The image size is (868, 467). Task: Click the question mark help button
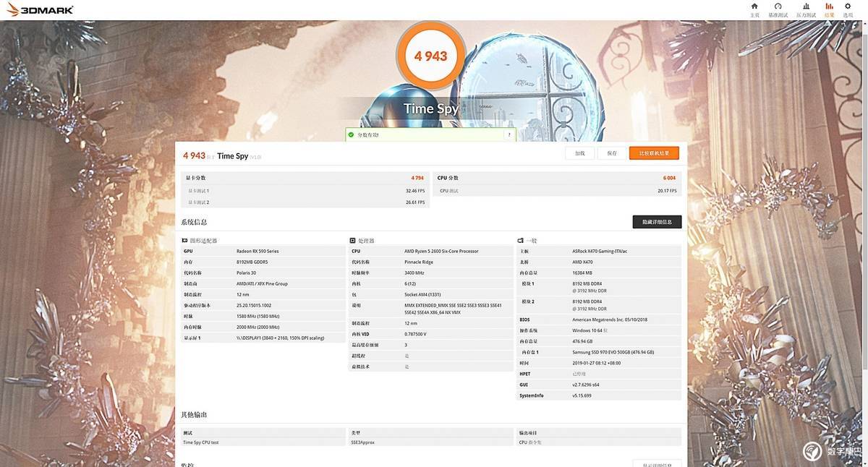[509, 134]
